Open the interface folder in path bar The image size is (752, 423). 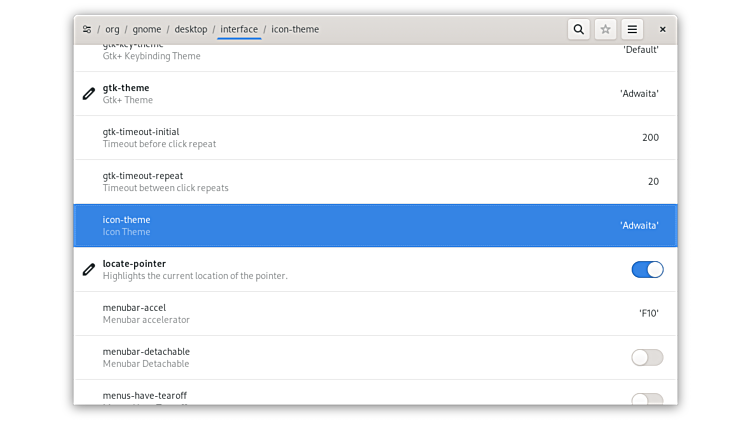[x=239, y=30]
